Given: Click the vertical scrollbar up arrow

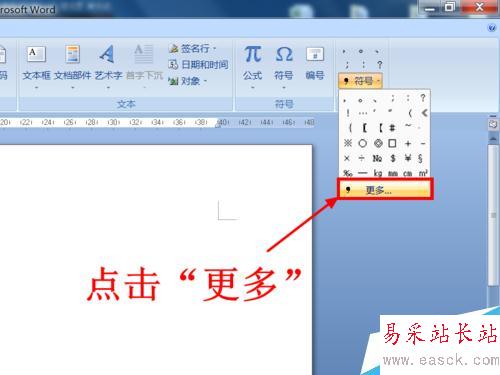Looking at the screenshot, I should tap(493, 138).
